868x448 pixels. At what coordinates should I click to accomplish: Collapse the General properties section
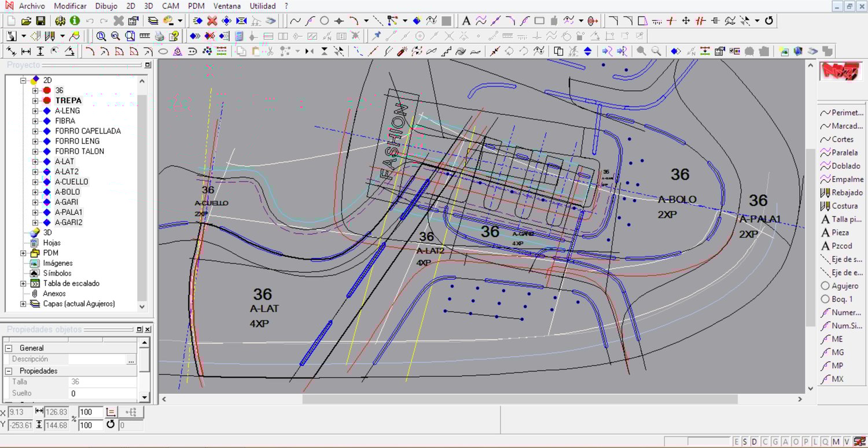pos(9,349)
